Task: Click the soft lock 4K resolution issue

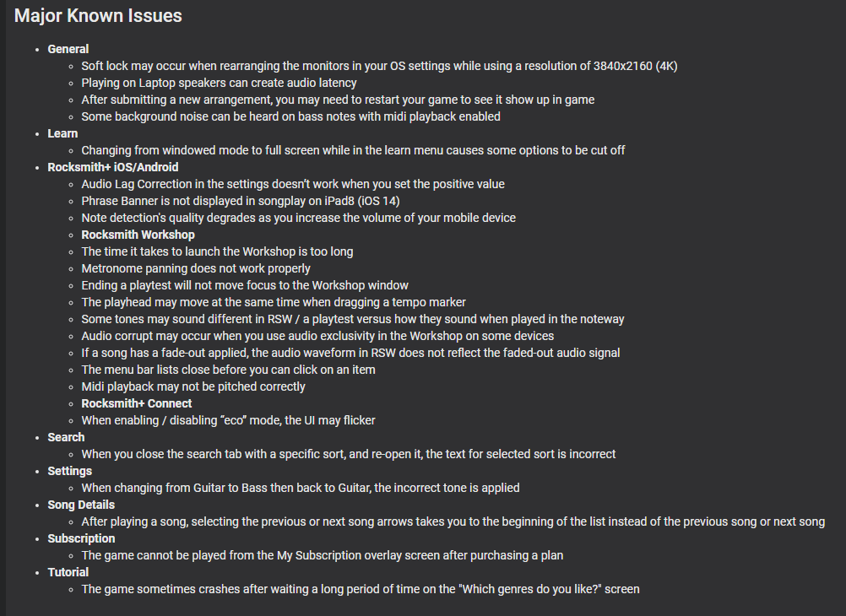Action: click(x=379, y=66)
